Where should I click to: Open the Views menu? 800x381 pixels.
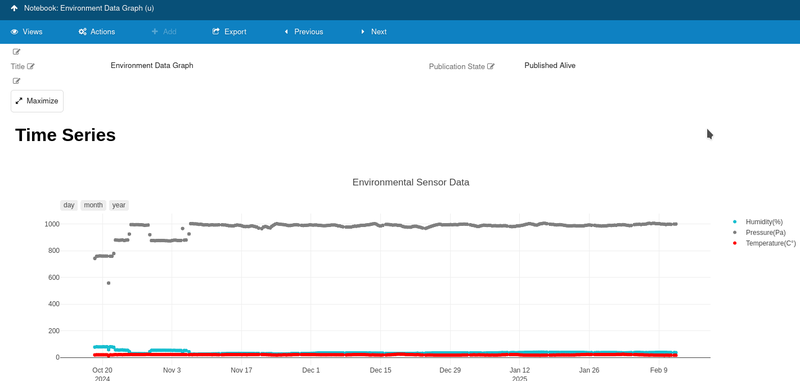tap(27, 32)
